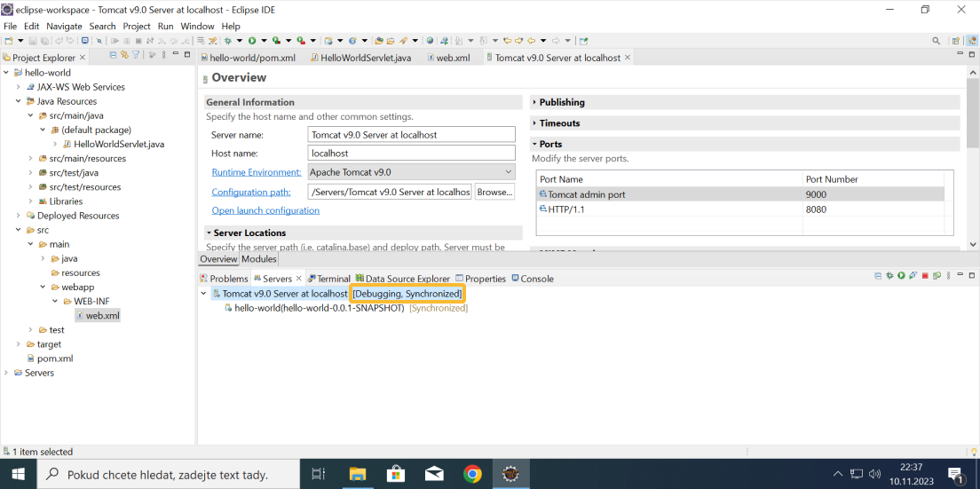980x489 pixels.
Task: Open the Runtime Environment combo box
Action: [411, 172]
